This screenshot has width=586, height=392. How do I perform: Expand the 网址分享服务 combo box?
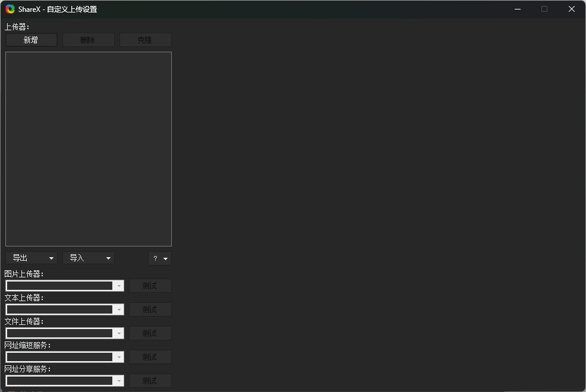coord(65,381)
